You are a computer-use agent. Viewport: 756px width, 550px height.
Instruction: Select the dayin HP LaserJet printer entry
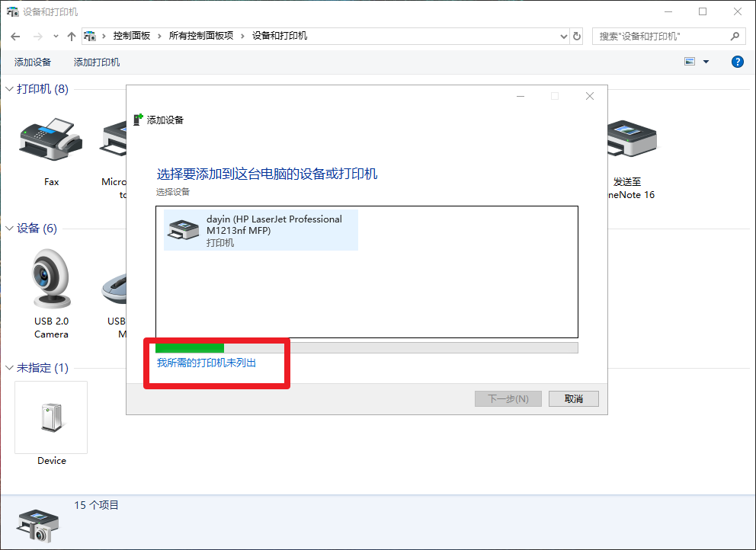click(x=261, y=230)
